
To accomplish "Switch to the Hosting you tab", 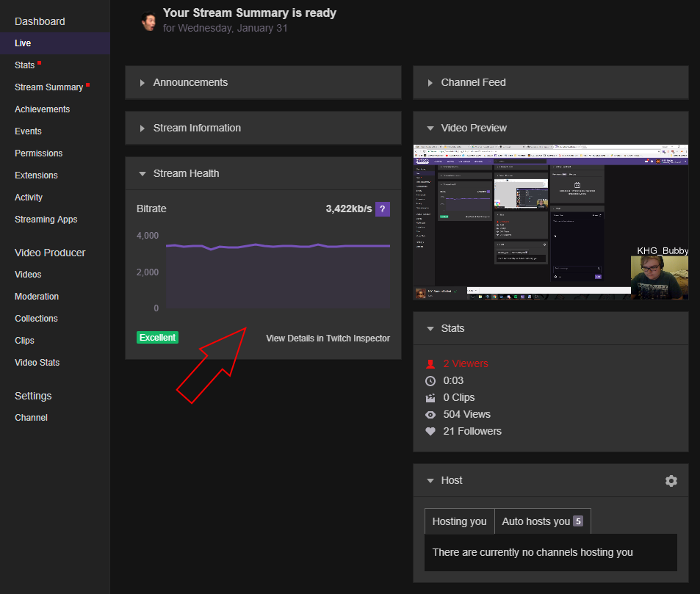I will coord(459,521).
